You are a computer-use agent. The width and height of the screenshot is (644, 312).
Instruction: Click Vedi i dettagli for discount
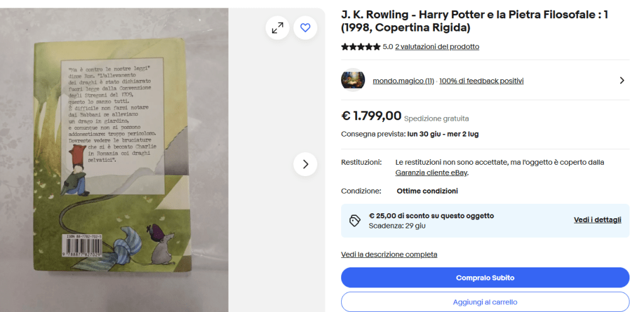pyautogui.click(x=597, y=220)
